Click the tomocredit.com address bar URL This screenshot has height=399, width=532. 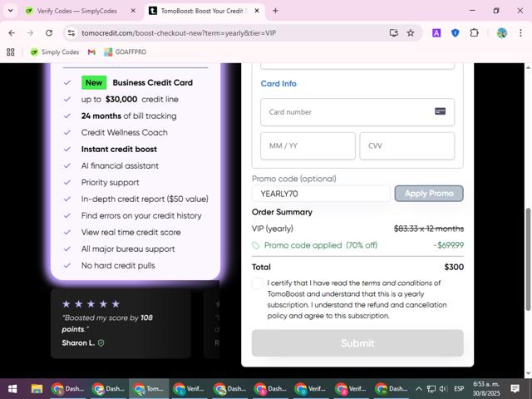tap(179, 33)
